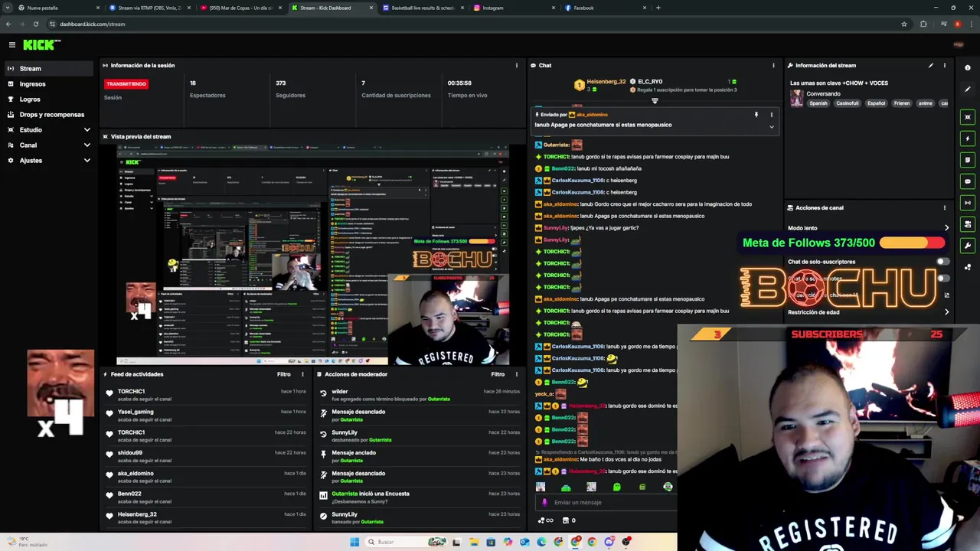Image resolution: width=980 pixels, height=551 pixels.
Task: Click the Spanish stream tag
Action: point(818,103)
